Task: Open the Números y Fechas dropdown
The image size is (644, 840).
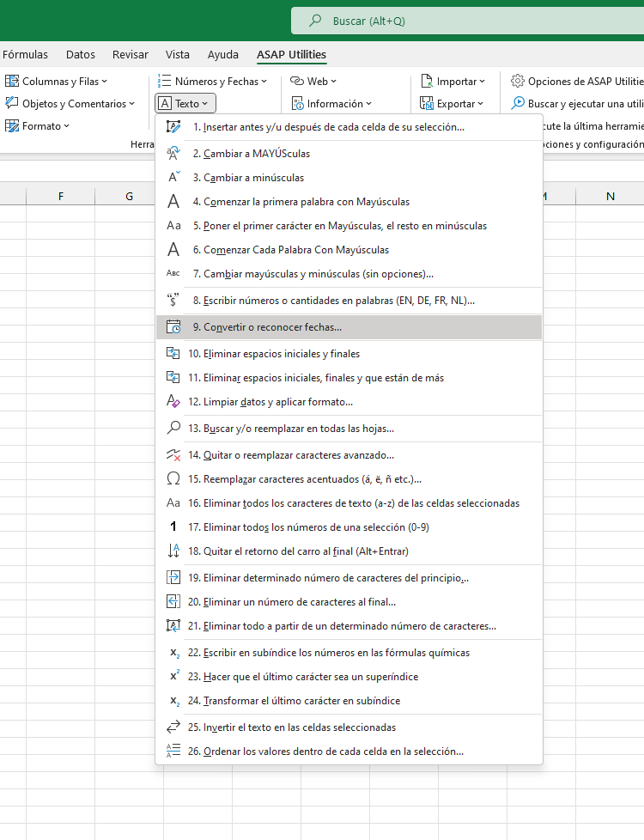Action: [212, 82]
